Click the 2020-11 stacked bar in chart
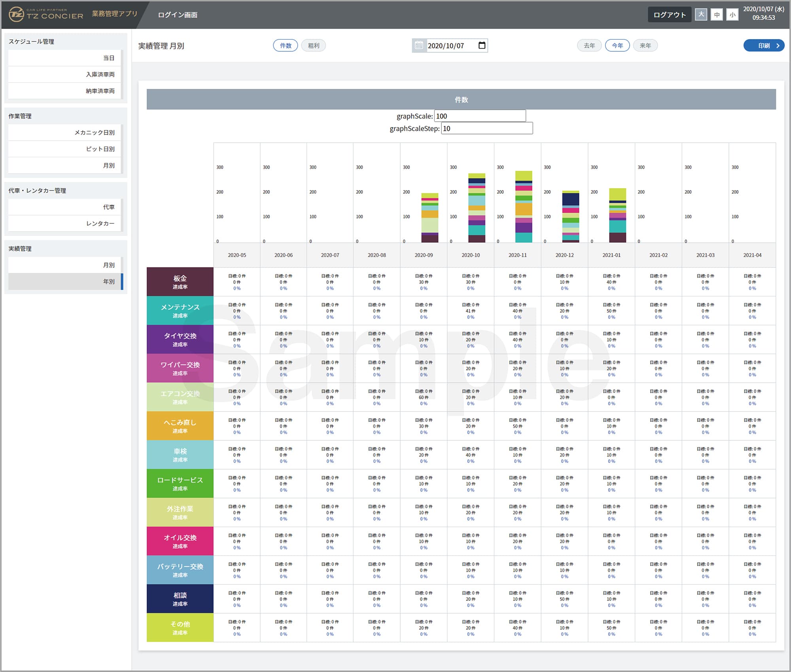Image resolution: width=791 pixels, height=672 pixels. 524,207
